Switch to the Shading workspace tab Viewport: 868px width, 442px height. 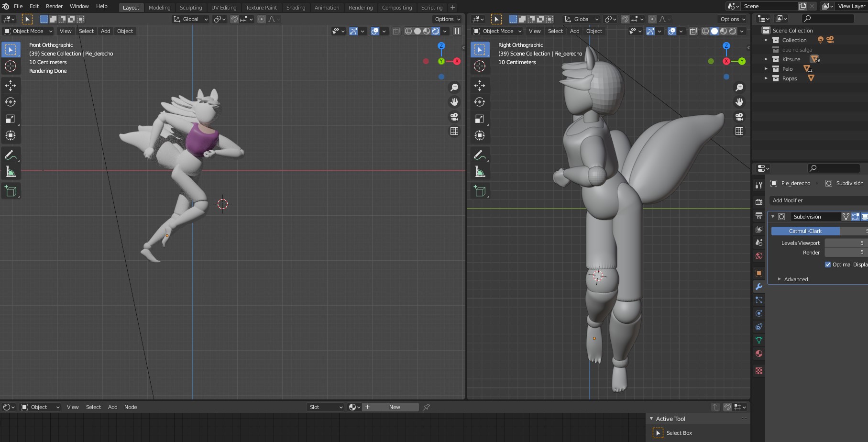[296, 8]
